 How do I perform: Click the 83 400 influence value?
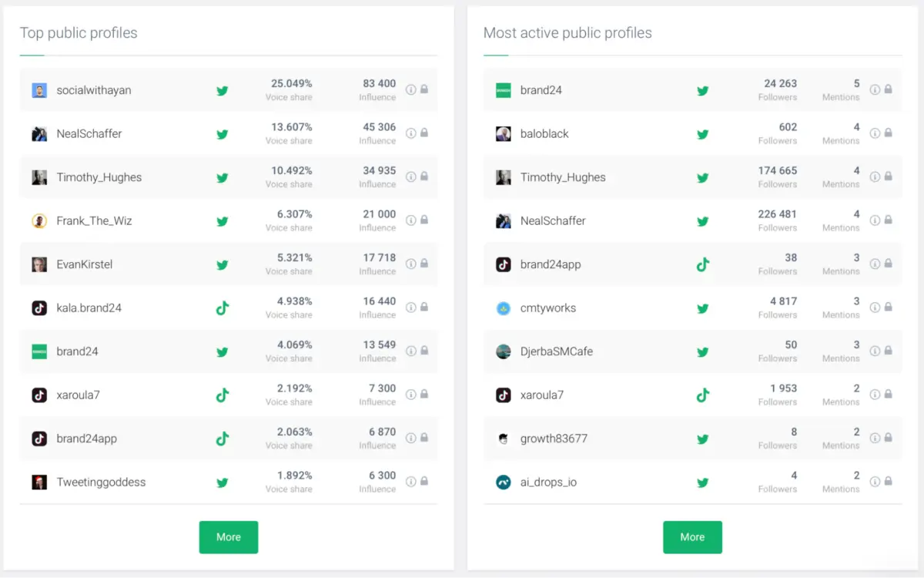click(x=379, y=83)
